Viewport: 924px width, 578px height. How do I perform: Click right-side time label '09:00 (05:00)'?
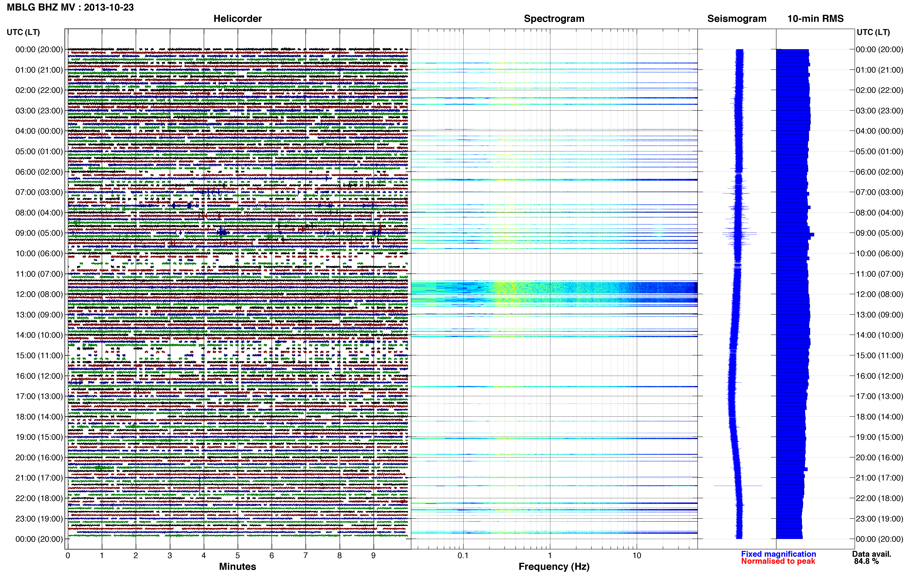pos(879,233)
